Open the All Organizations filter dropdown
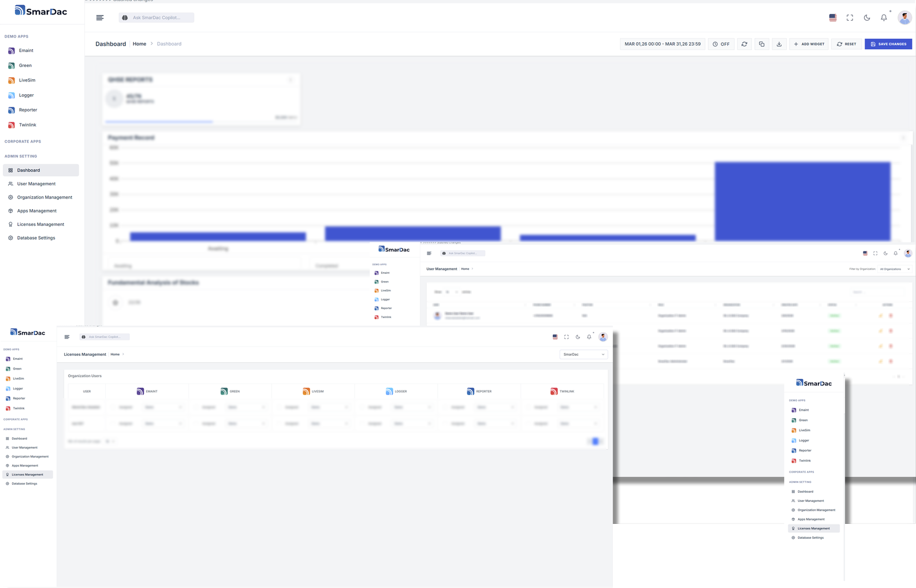 click(x=895, y=269)
